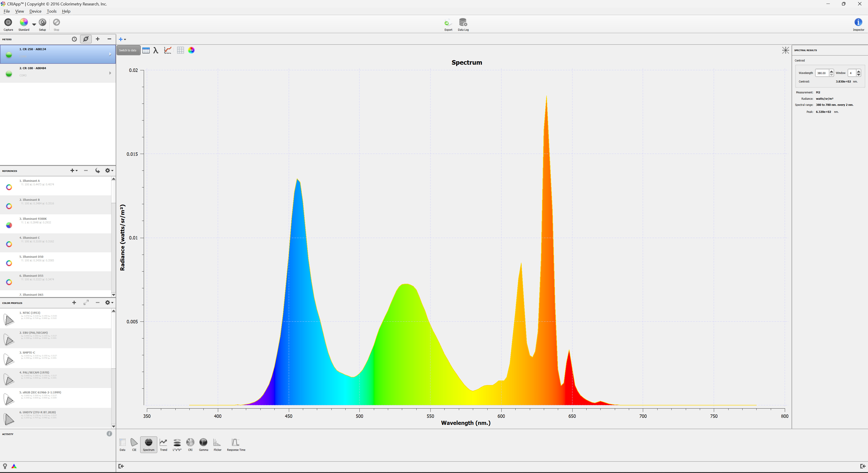Click the Centroid Wavelength input field
The image size is (868, 473).
pos(821,73)
